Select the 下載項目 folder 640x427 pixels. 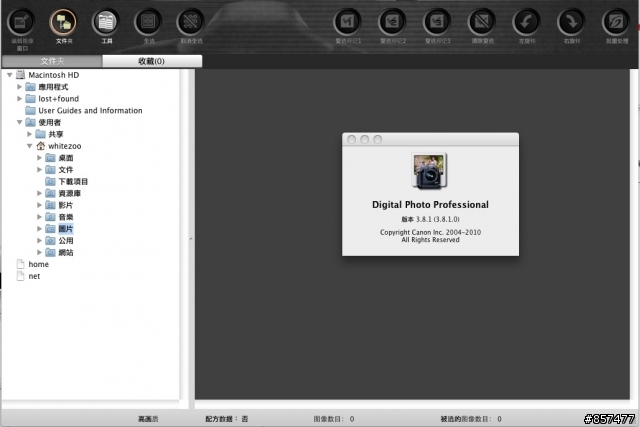click(73, 182)
